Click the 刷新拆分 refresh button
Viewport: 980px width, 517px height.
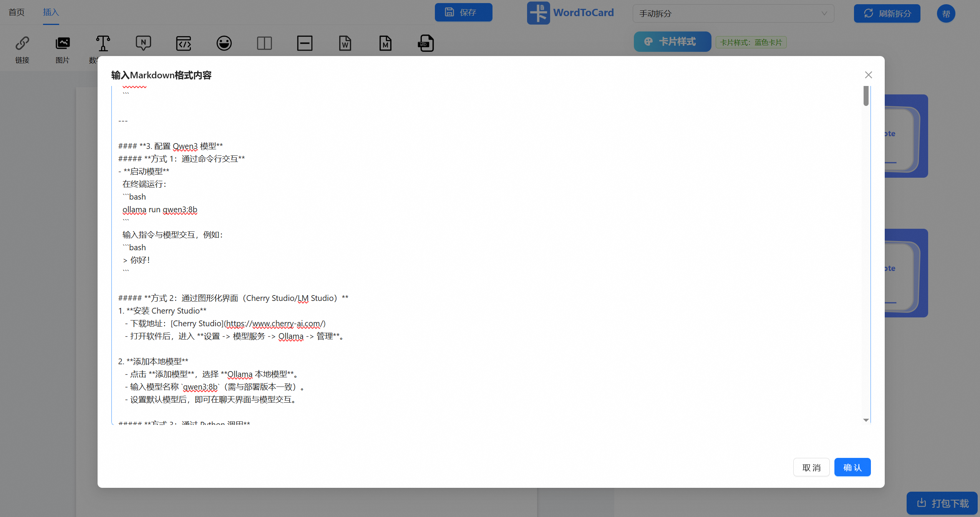pos(887,13)
